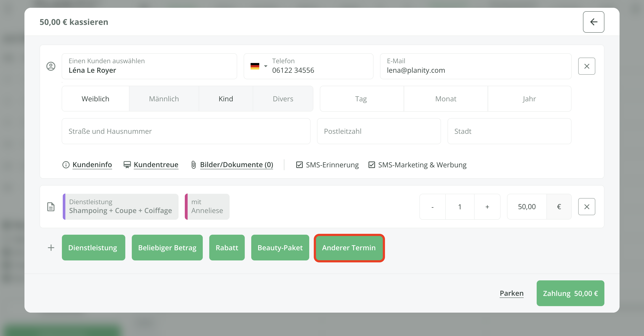Viewport: 644px width, 336px height.
Task: Delete the Shampoing service line item
Action: pos(586,207)
